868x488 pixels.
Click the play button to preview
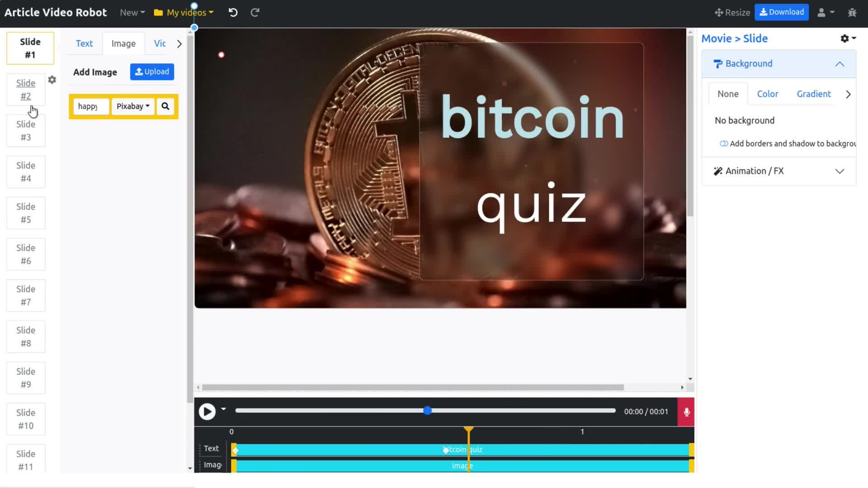click(208, 412)
